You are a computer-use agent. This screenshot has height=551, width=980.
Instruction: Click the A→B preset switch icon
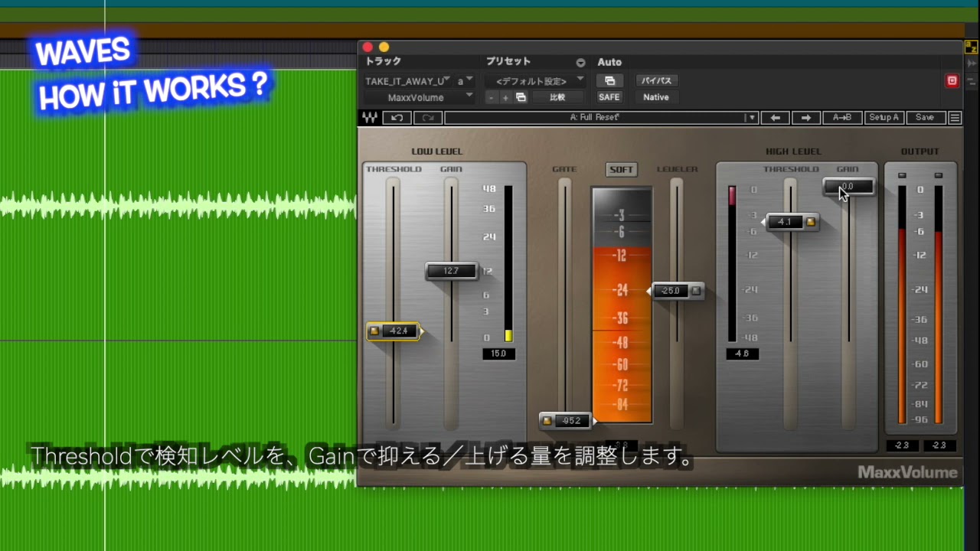coord(842,117)
